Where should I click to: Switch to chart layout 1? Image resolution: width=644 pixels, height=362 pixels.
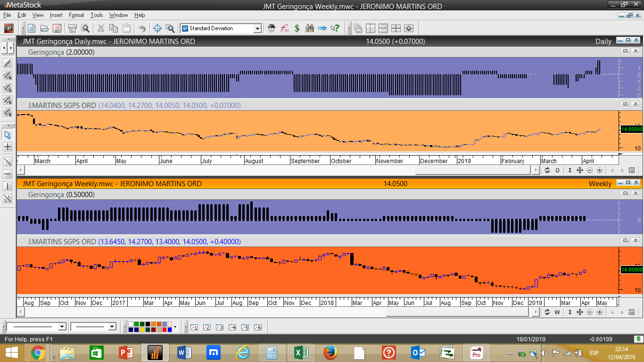tap(194, 327)
